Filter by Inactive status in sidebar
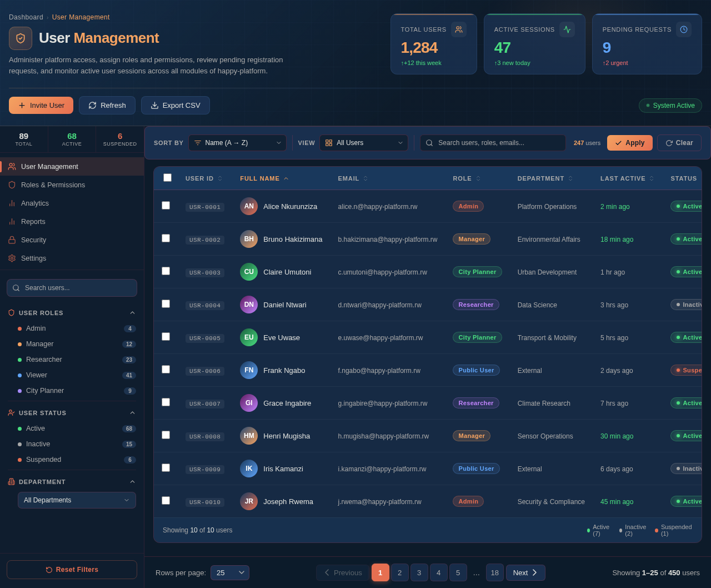Viewport: 711px width, 588px height. point(77,444)
